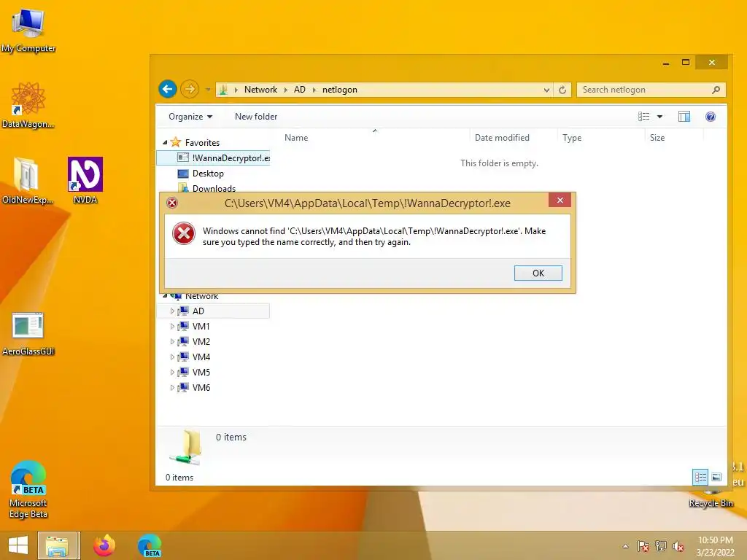
Task: Refresh the netlogon folder view
Action: 562,90
